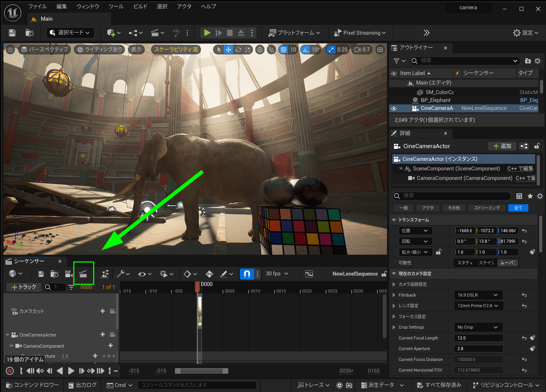Open the ウィンドウ menu
This screenshot has height=392, width=546.
point(88,6)
